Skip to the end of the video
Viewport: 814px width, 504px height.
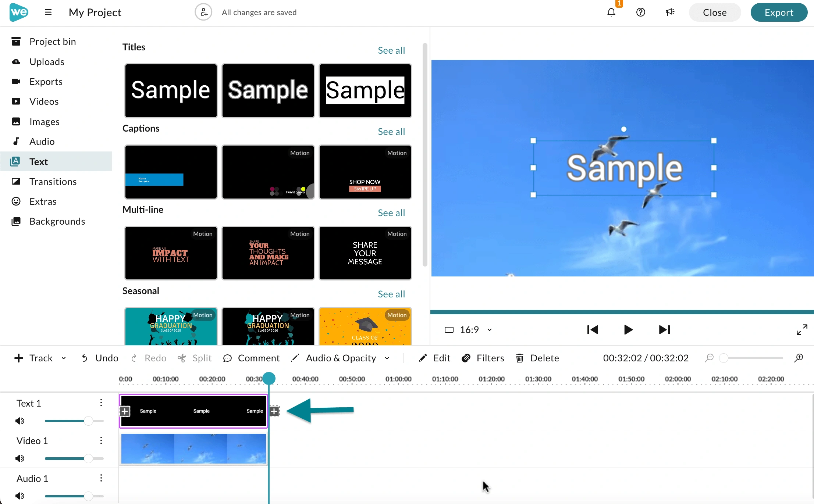pos(664,330)
